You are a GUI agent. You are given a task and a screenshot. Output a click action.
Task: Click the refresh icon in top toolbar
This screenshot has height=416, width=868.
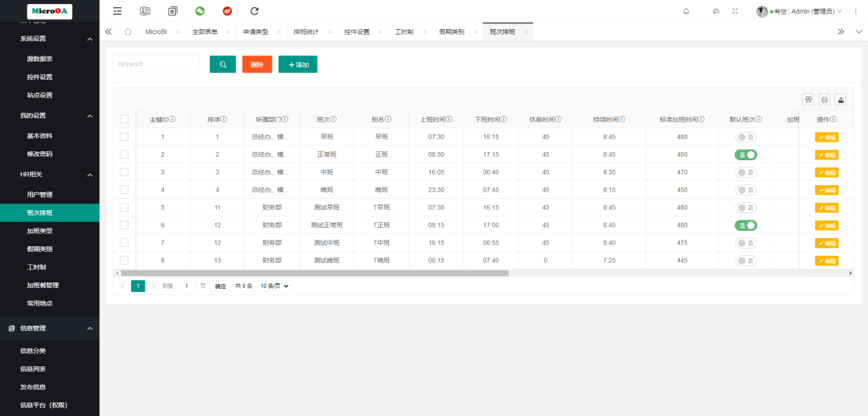tap(255, 11)
